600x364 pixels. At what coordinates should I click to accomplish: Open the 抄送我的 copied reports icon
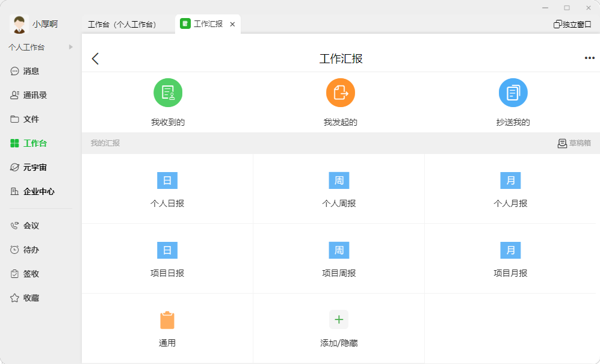513,93
